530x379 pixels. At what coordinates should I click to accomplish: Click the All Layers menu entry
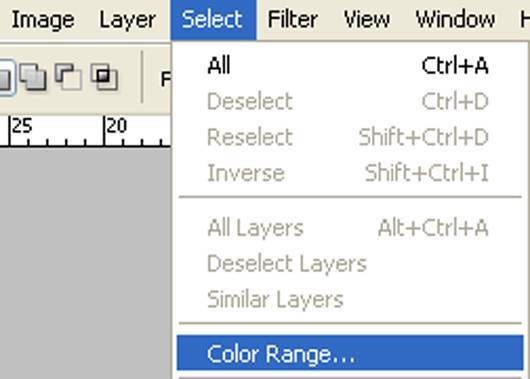click(x=350, y=228)
